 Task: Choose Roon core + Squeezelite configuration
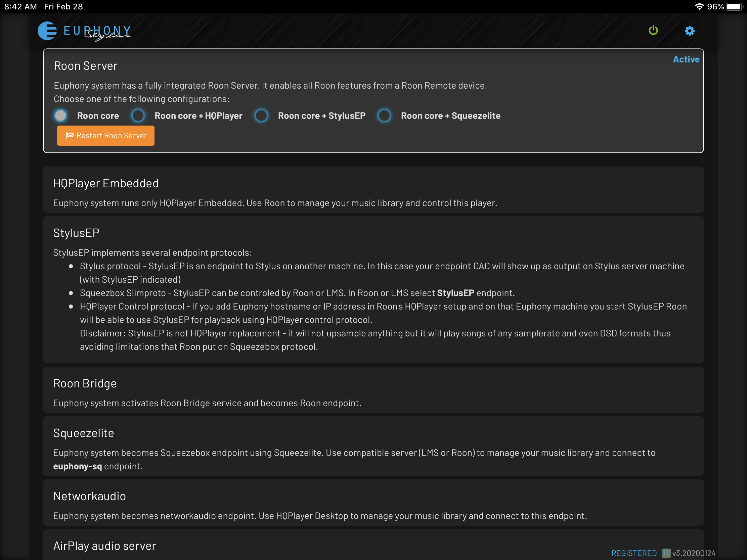coord(384,116)
